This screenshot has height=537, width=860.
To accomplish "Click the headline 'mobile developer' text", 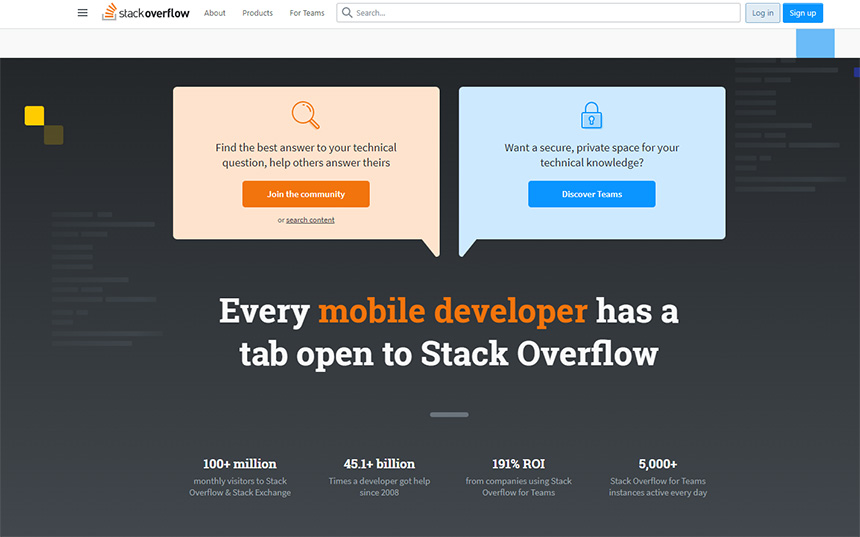I will (452, 311).
